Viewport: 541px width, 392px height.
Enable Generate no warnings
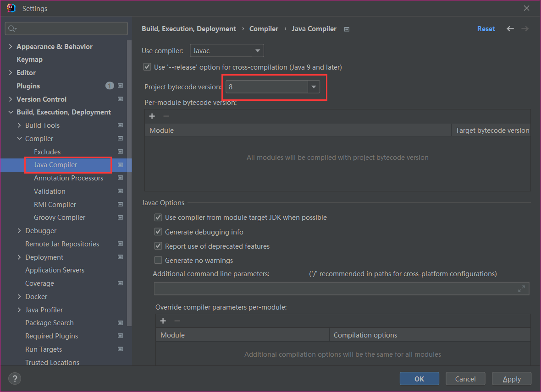[158, 260]
